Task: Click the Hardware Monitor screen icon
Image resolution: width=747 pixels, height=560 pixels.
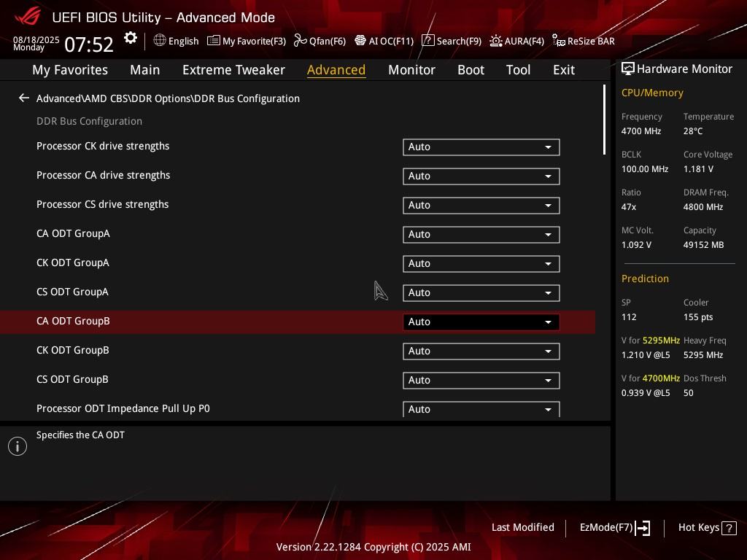Action: [x=627, y=69]
